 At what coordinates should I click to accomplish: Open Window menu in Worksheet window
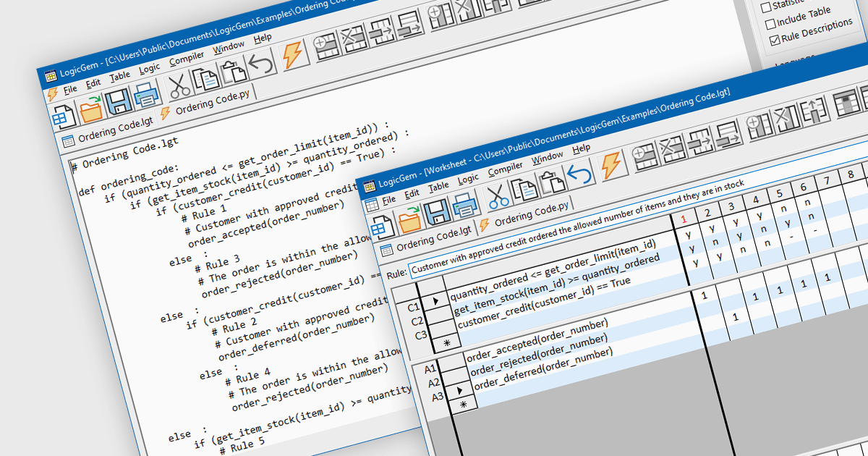pyautogui.click(x=548, y=157)
